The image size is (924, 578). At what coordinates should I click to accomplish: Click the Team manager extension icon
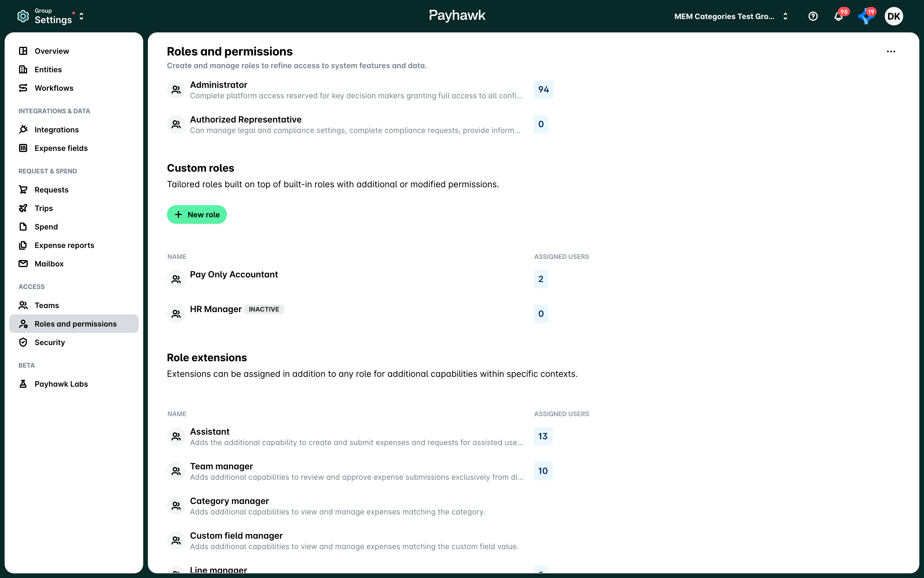point(176,471)
